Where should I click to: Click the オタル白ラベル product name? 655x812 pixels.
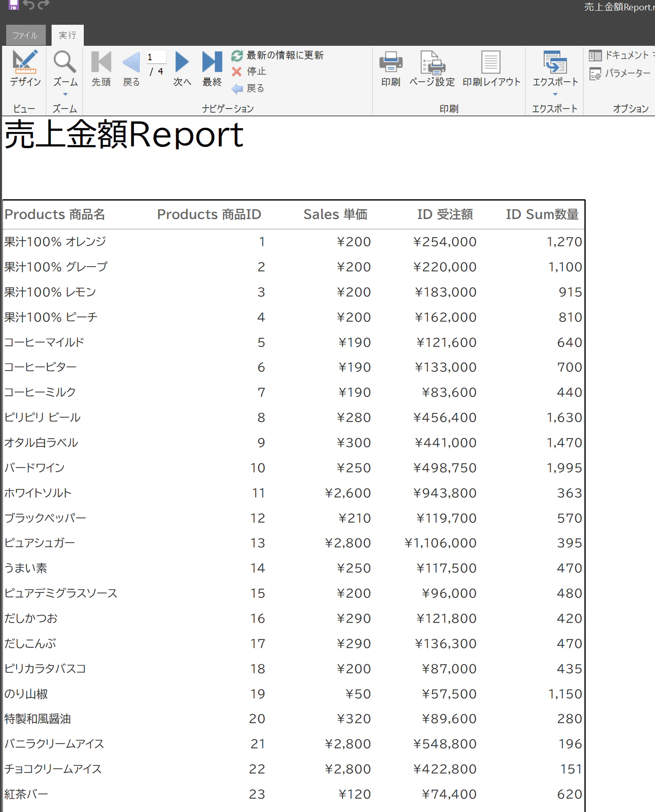click(41, 443)
